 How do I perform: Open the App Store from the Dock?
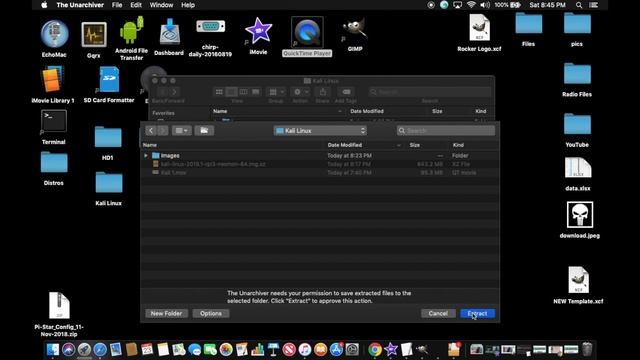pos(336,349)
